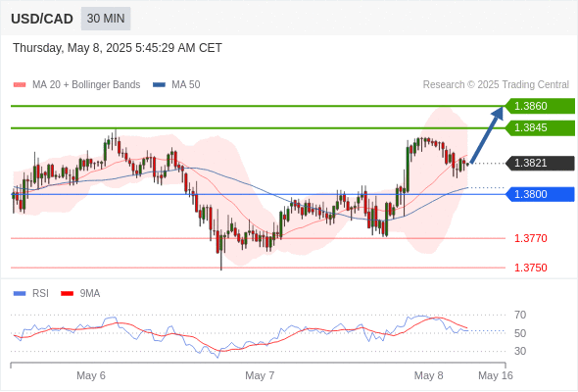The height and width of the screenshot is (392, 578).
Task: Select the 1.3845 resistance price tag
Action: pos(540,128)
